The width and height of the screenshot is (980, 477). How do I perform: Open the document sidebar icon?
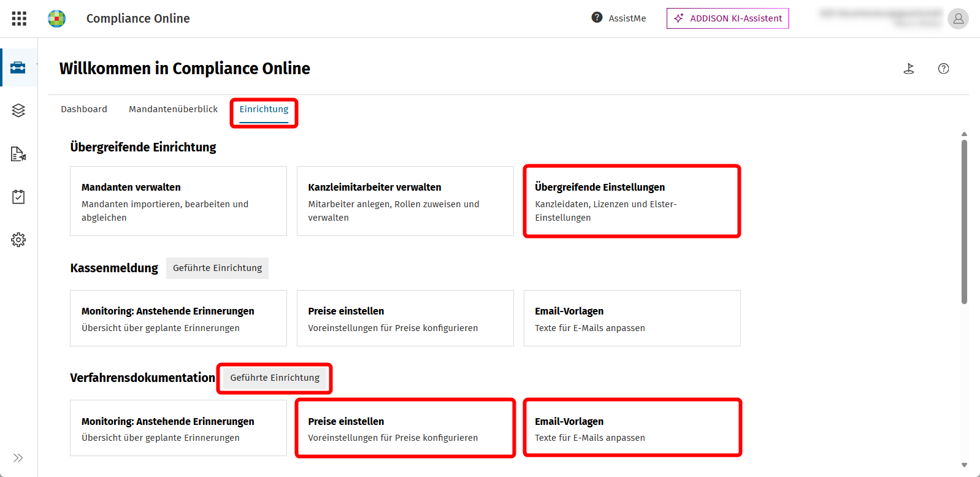(x=18, y=154)
